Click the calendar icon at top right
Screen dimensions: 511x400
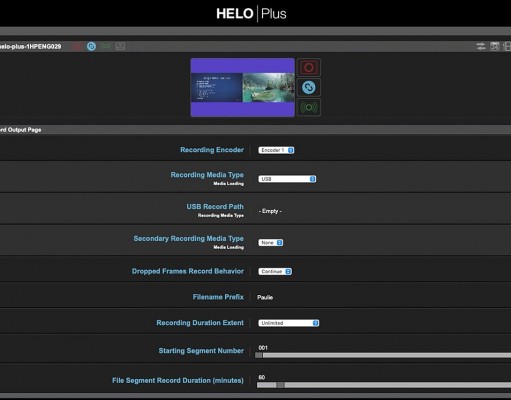[495, 46]
